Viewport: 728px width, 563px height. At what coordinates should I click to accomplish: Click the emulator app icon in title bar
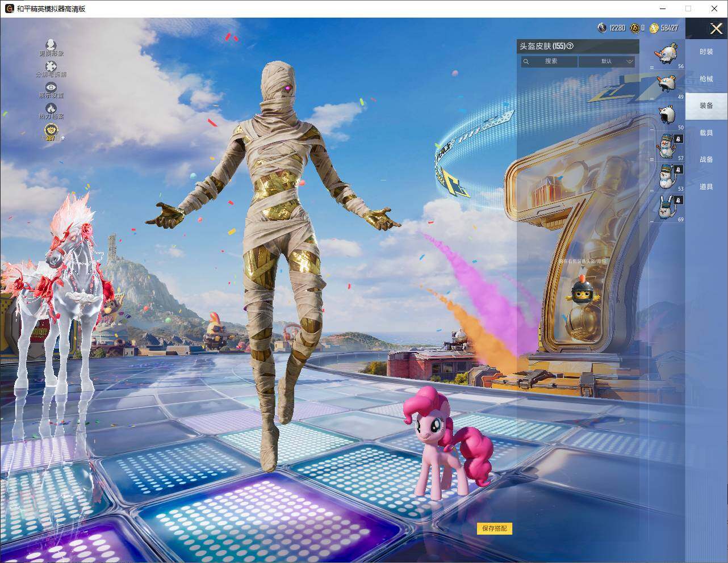click(x=10, y=9)
